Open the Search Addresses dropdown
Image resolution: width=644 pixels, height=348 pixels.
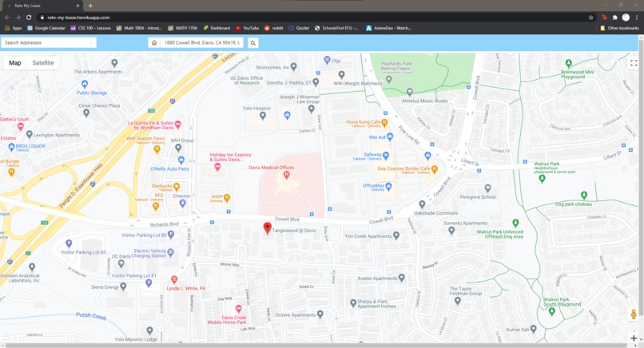point(49,42)
